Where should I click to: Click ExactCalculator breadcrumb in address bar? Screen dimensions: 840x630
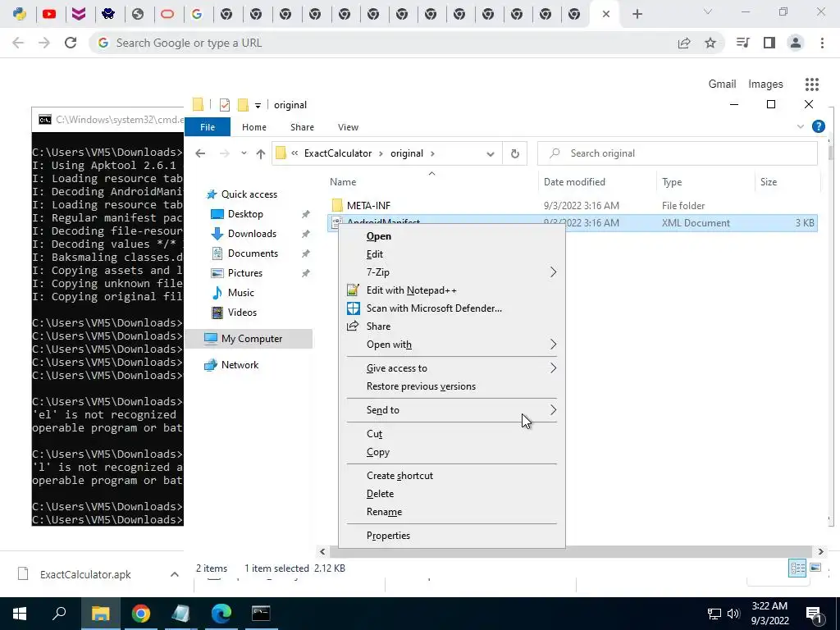[338, 153]
